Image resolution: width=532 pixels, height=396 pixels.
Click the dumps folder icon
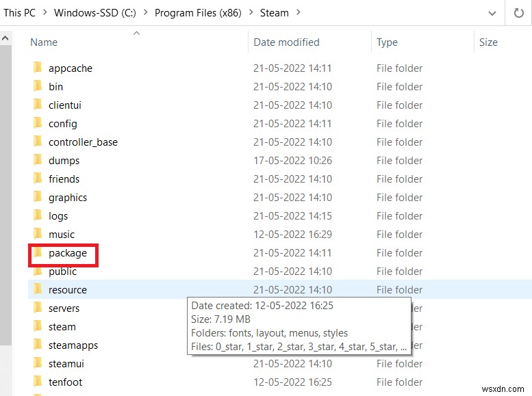coord(38,159)
